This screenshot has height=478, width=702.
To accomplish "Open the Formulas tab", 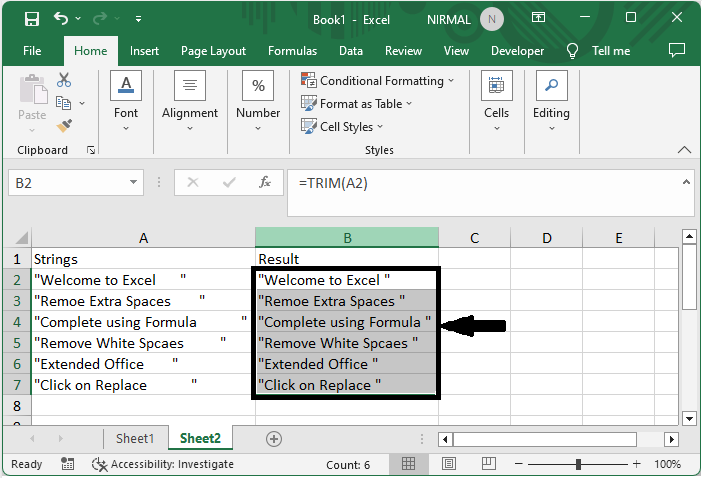I will tap(292, 51).
